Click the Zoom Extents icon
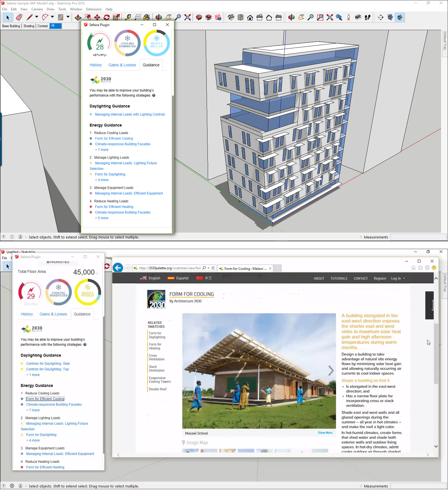This screenshot has width=448, height=492. click(x=188, y=17)
